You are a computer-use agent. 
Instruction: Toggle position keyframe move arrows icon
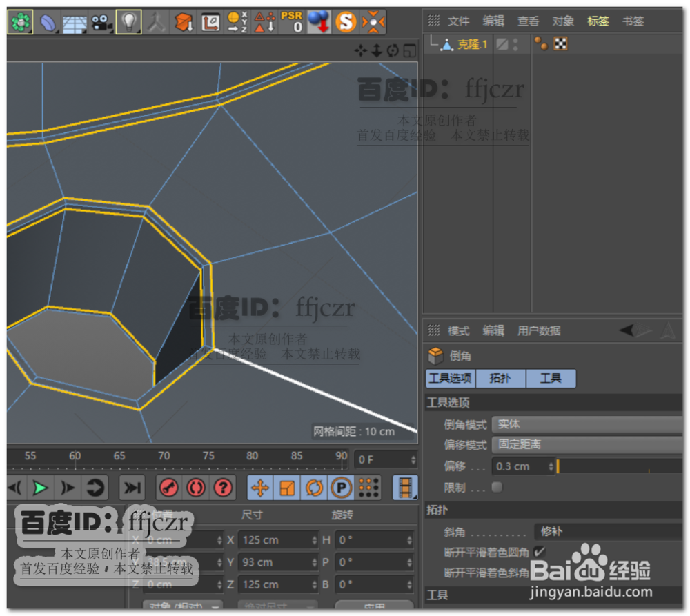[x=260, y=488]
